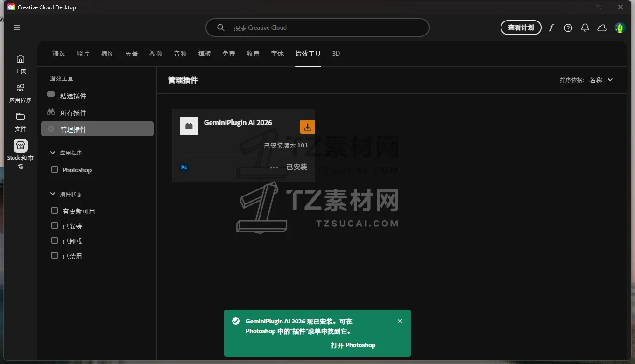Open Stock 和市场 section

(21, 154)
